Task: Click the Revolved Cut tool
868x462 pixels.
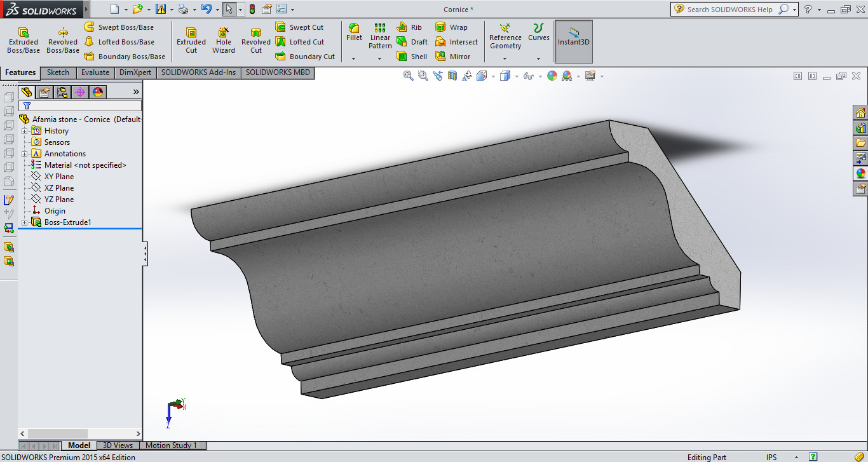Action: tap(255, 41)
